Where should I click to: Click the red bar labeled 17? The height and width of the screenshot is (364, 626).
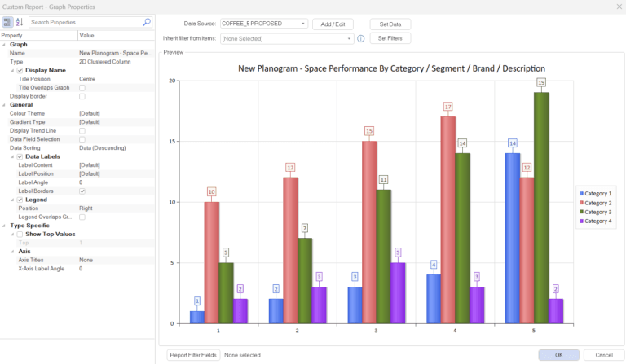pyautogui.click(x=448, y=220)
